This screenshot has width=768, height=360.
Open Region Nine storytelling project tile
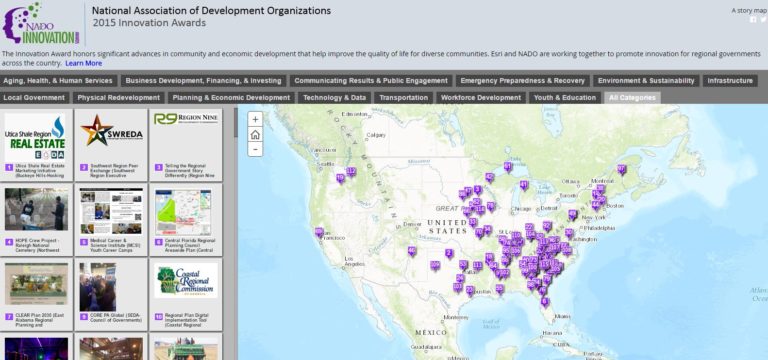click(186, 145)
